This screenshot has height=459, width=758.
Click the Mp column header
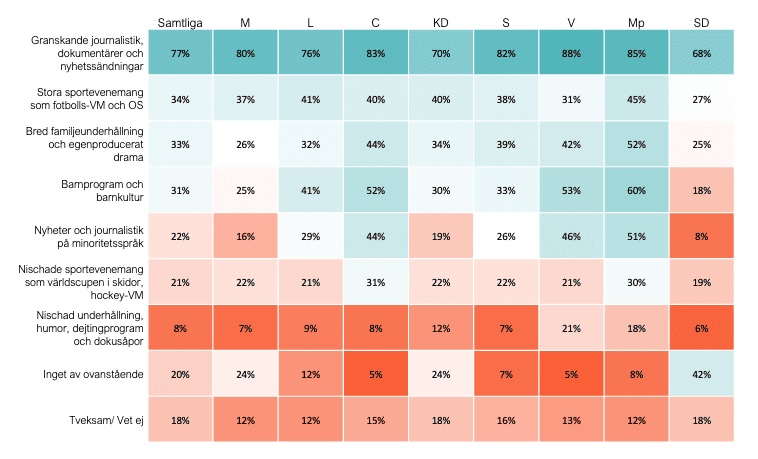(636, 21)
